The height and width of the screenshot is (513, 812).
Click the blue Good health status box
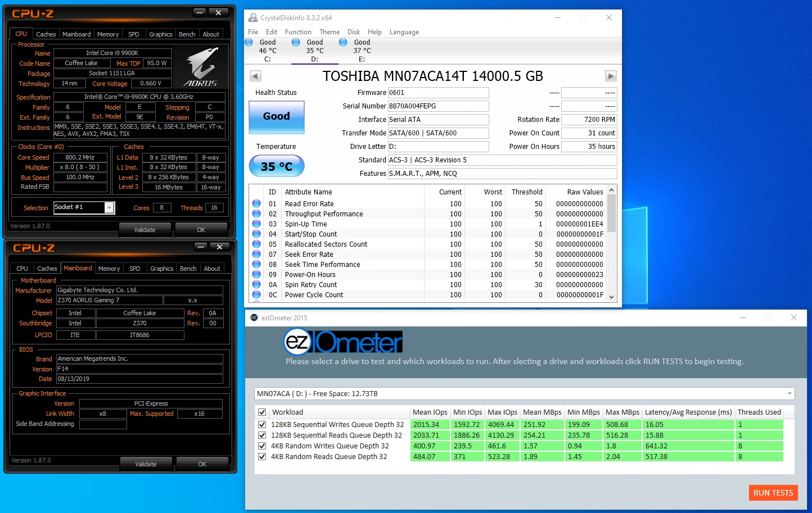[277, 117]
